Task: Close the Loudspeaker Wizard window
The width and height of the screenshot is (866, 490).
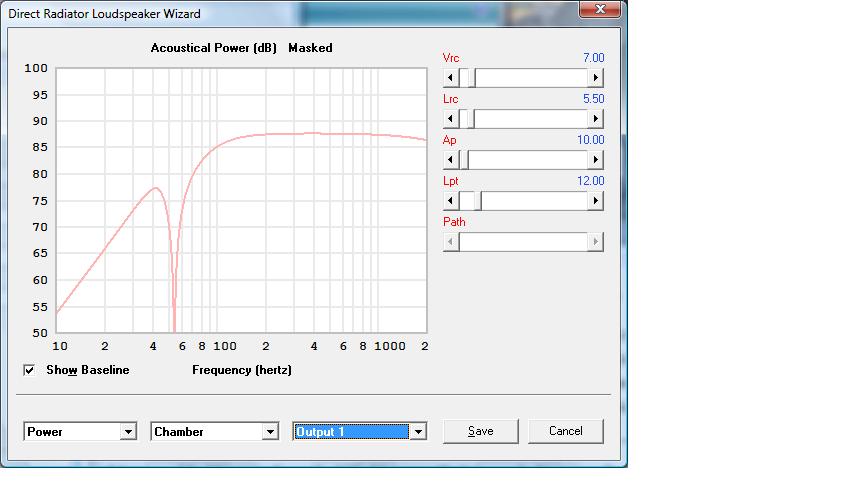Action: coord(600,9)
